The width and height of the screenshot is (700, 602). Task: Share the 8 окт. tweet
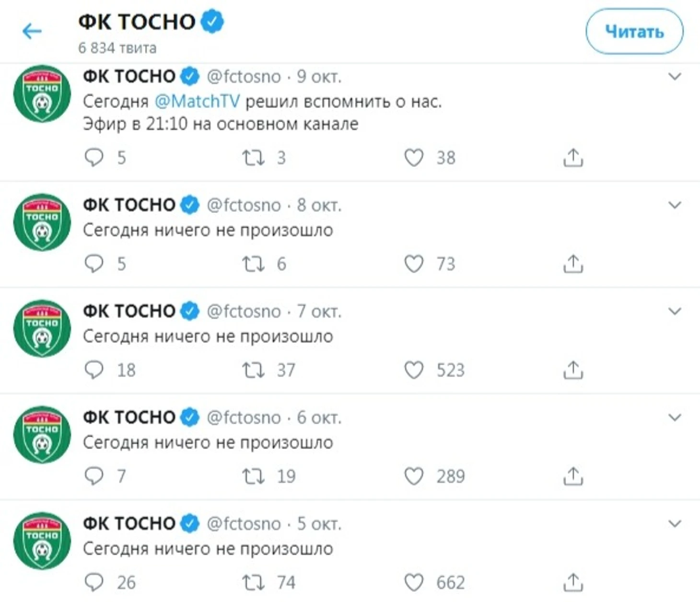[573, 264]
